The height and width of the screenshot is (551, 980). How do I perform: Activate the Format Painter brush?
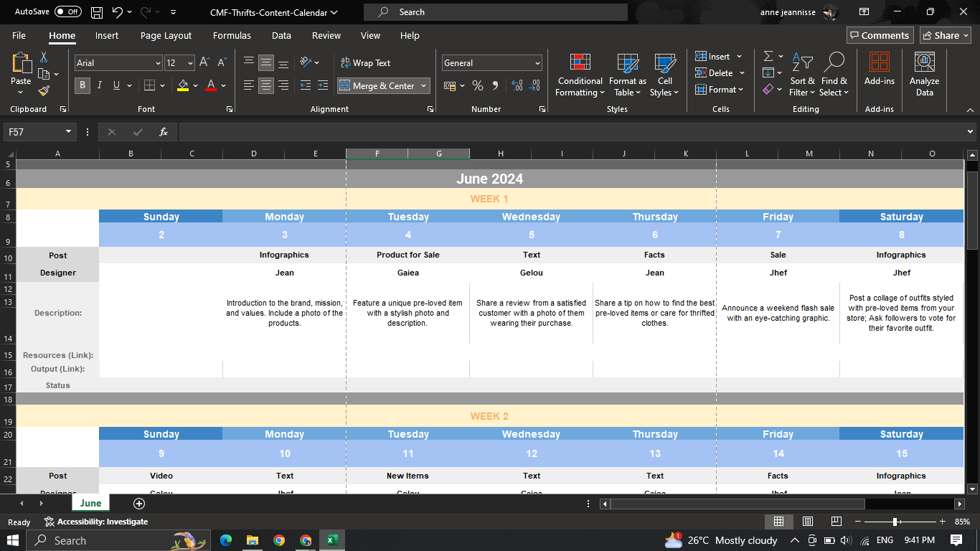coord(44,91)
